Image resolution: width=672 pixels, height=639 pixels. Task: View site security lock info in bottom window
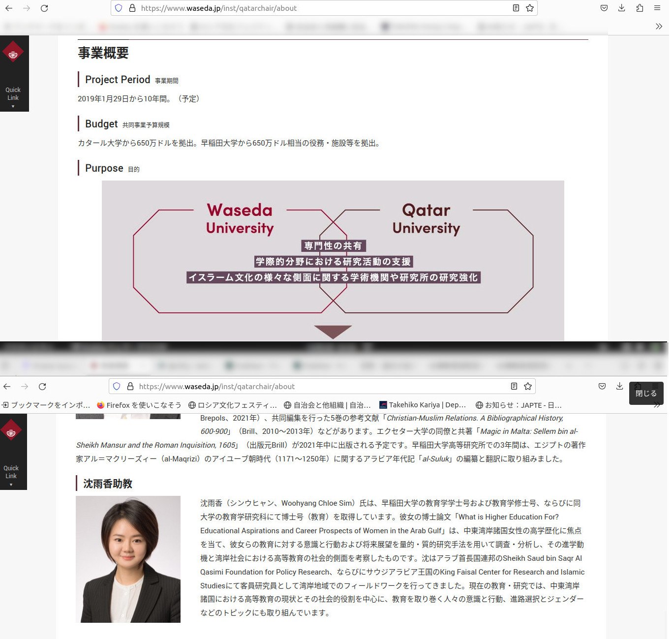coord(130,386)
